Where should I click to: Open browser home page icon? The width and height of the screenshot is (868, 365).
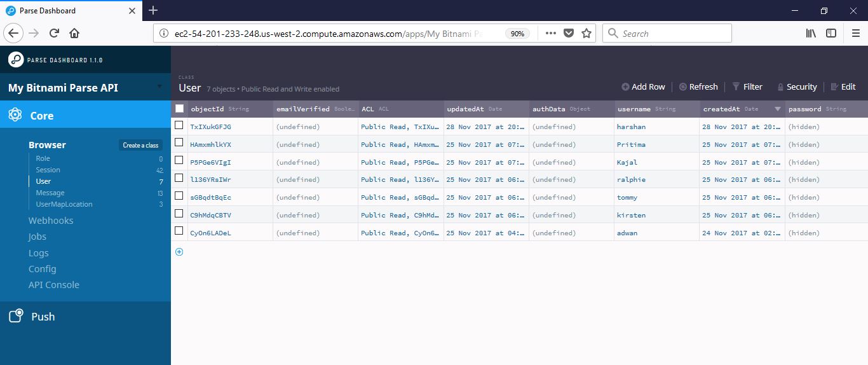point(74,33)
